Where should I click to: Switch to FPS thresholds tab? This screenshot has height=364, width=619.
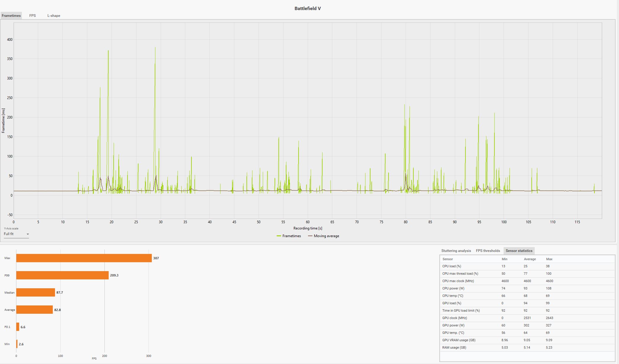pos(488,251)
